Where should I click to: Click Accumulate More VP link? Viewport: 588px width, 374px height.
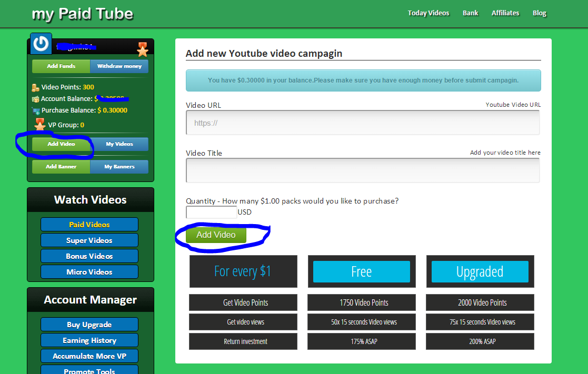point(89,356)
